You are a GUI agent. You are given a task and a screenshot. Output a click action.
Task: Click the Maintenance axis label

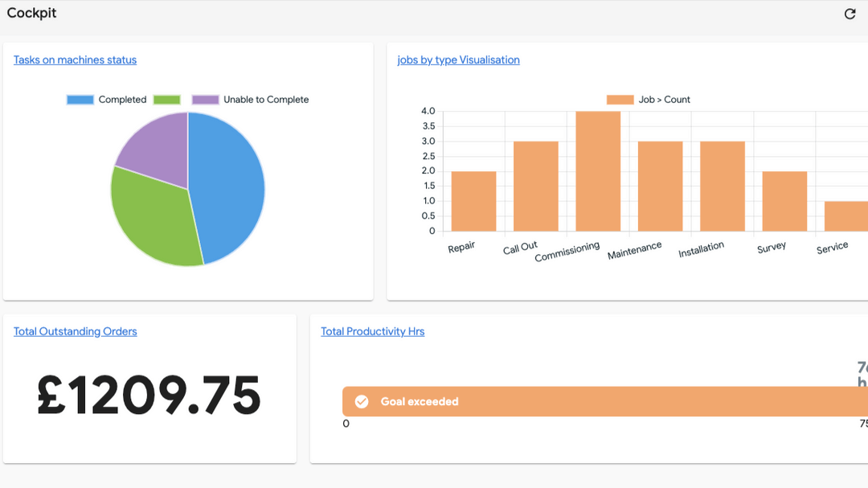(x=635, y=250)
